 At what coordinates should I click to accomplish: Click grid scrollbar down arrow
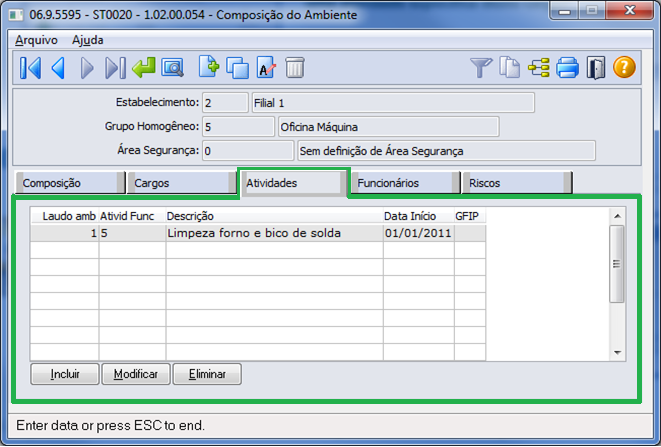click(x=618, y=353)
